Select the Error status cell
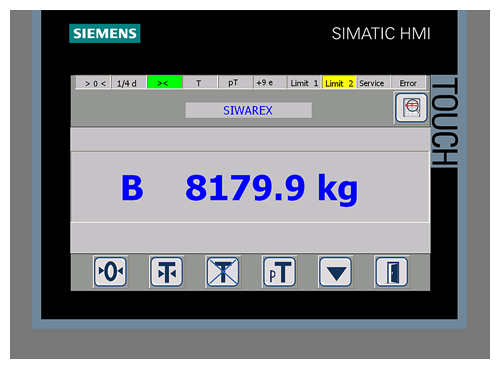500x369 pixels. (408, 82)
